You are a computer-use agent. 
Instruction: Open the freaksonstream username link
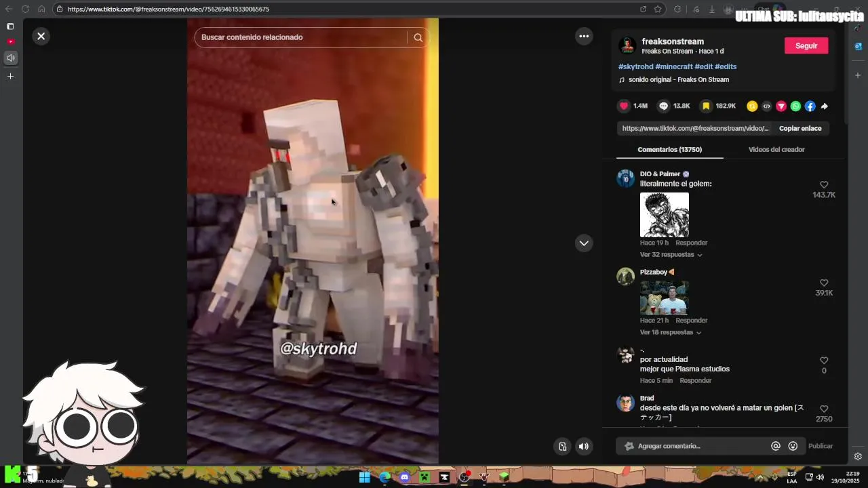click(x=673, y=41)
